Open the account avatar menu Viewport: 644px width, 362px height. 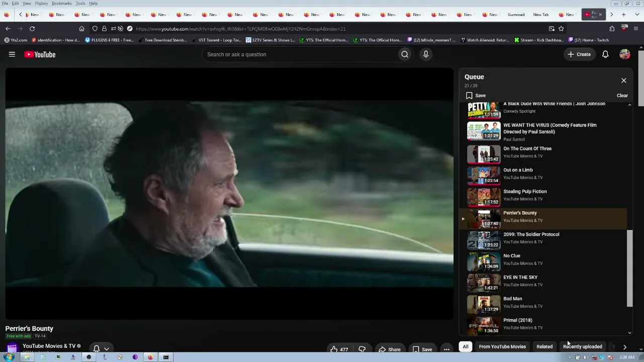625,54
